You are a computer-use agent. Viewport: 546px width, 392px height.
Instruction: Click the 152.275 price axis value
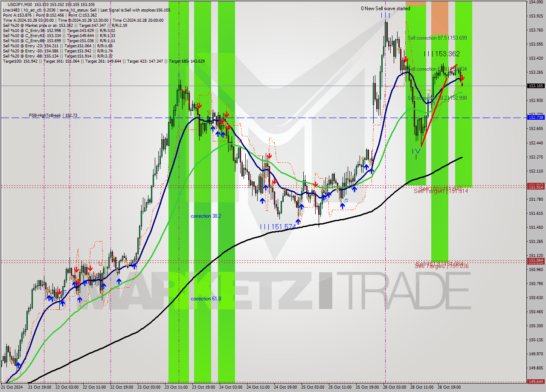point(536,157)
